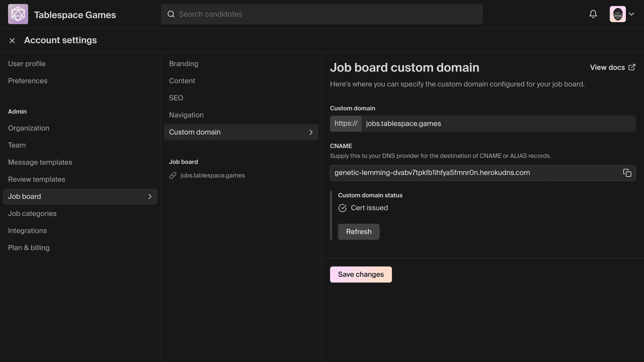Click the link icon beside jobs.tablespace.games
This screenshot has height=362, width=644.
pos(173,175)
